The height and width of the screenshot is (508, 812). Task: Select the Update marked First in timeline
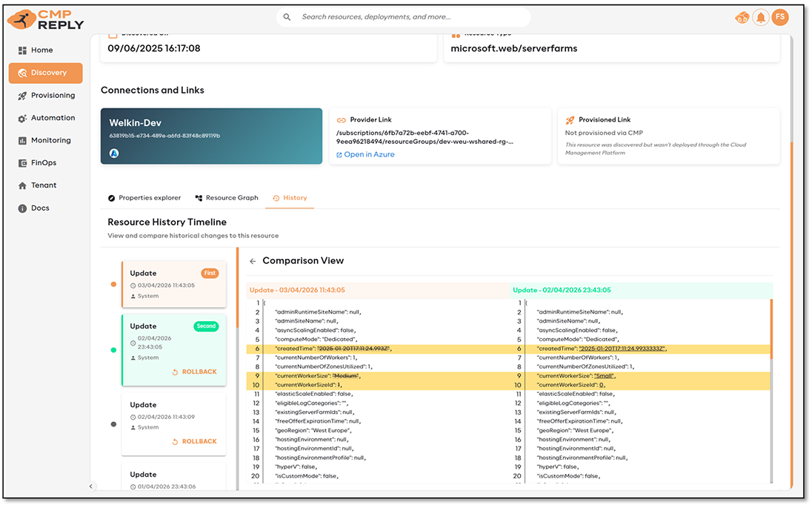(x=173, y=283)
